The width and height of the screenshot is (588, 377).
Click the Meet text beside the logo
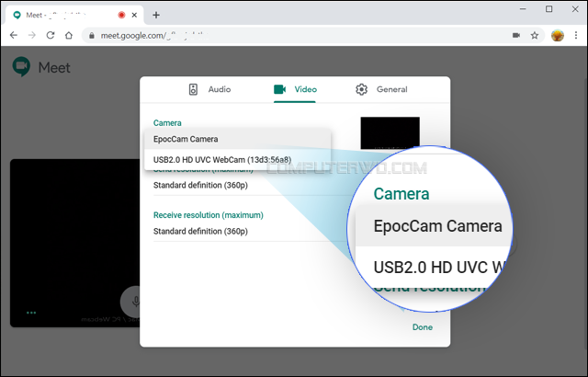[x=54, y=67]
